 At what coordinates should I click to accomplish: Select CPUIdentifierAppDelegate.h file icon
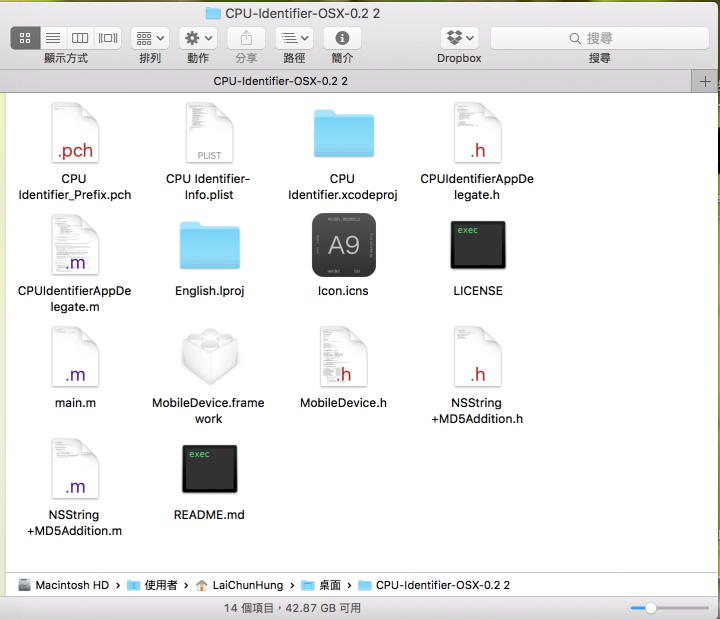point(478,133)
